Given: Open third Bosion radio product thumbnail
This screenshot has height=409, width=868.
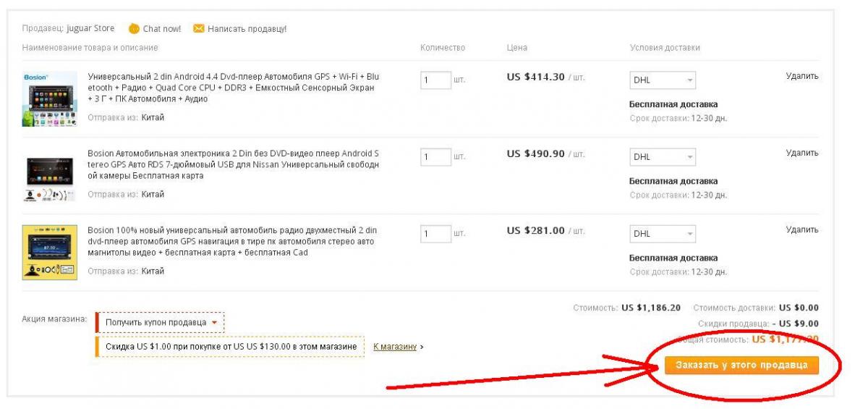Looking at the screenshot, I should coord(50,253).
